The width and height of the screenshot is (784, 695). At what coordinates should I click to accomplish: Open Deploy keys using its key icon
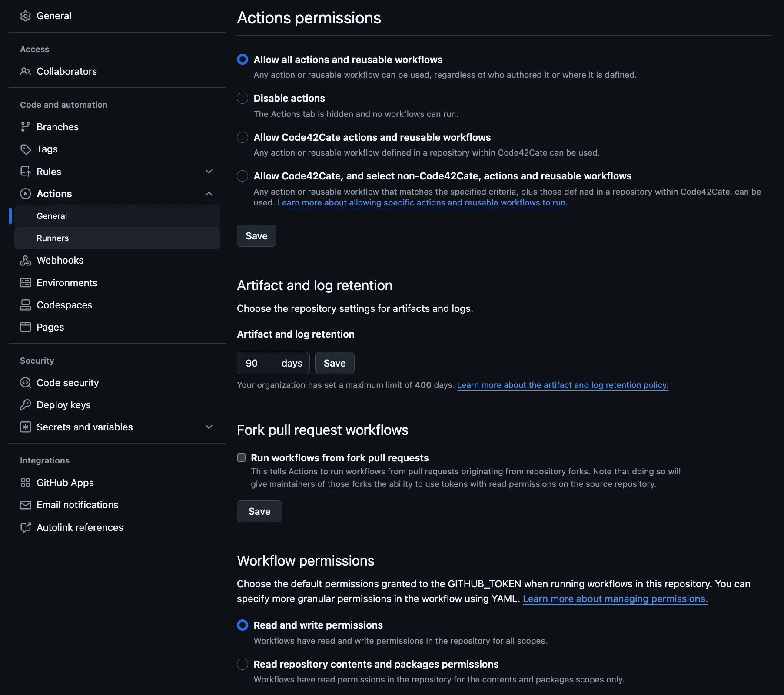[x=26, y=404]
